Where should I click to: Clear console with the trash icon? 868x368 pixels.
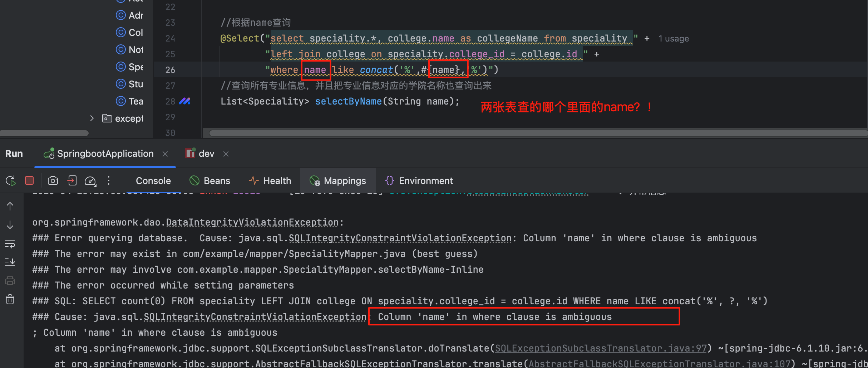point(10,299)
